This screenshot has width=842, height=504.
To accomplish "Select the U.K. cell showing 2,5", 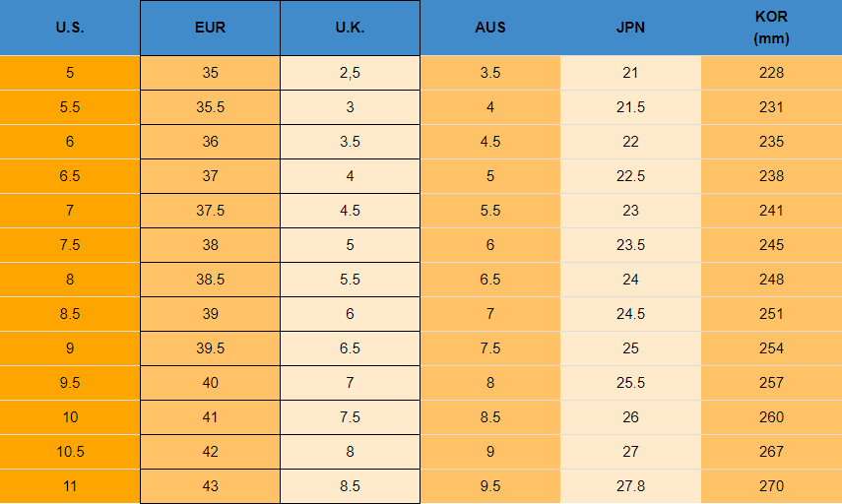I will pyautogui.click(x=350, y=73).
